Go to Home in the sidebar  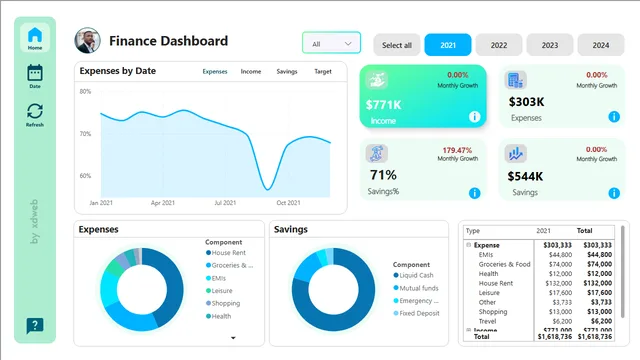click(x=35, y=38)
